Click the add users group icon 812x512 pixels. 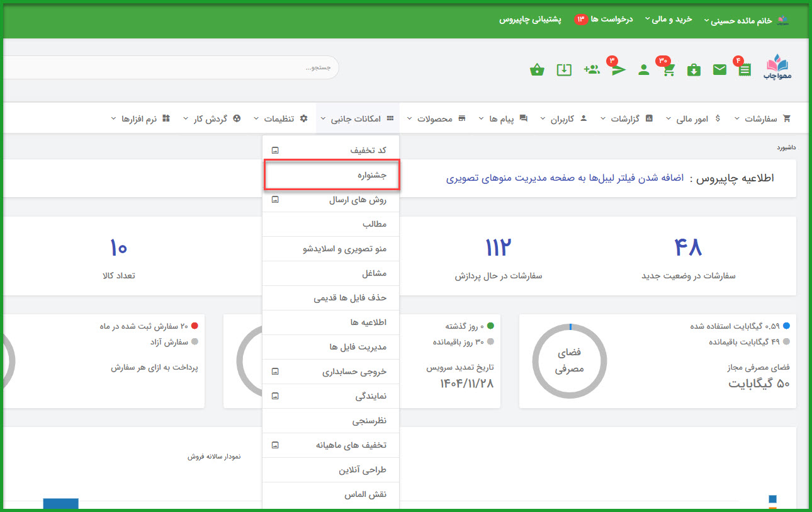[x=592, y=70]
